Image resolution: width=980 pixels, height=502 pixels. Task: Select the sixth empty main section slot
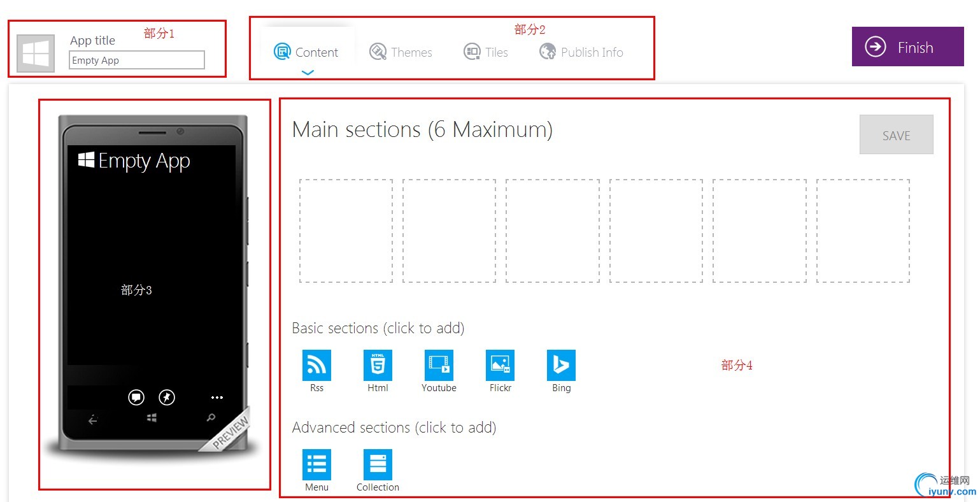863,231
